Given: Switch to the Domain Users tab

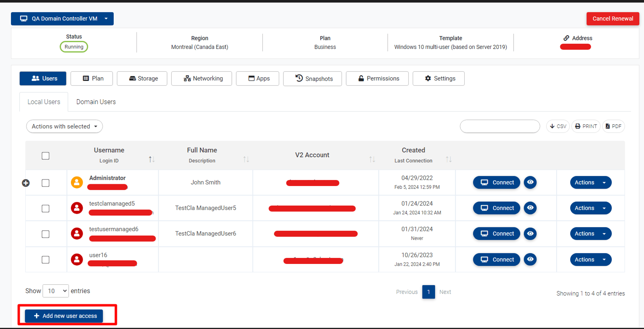Looking at the screenshot, I should tap(96, 102).
